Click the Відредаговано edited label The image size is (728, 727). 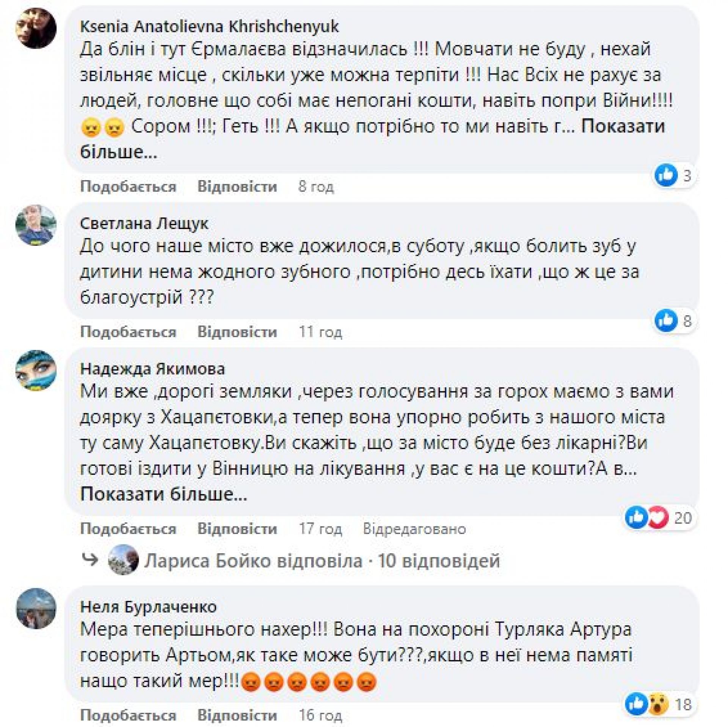tap(414, 529)
